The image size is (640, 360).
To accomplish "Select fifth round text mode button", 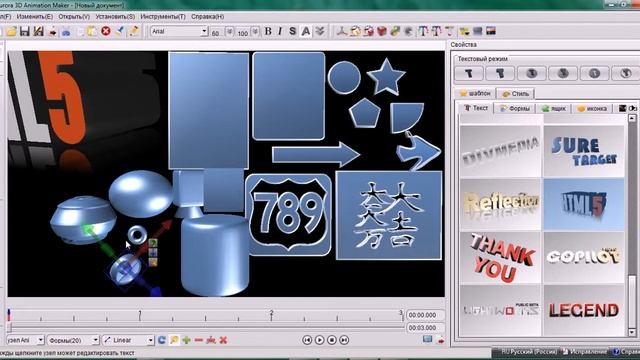I will (594, 73).
